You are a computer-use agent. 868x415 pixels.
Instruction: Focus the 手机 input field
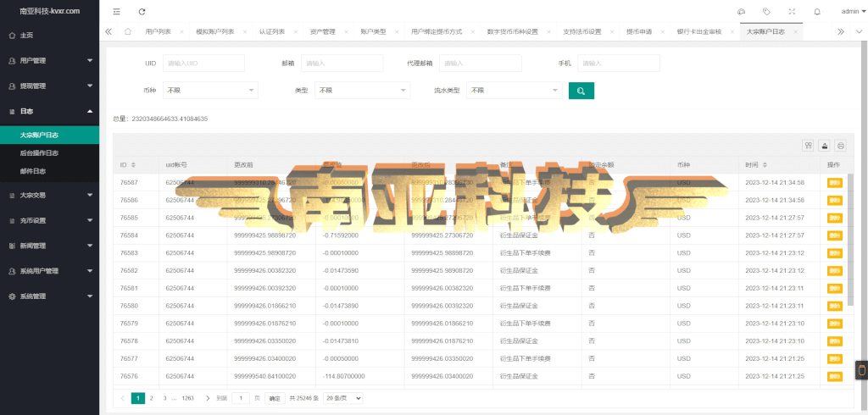[619, 64]
